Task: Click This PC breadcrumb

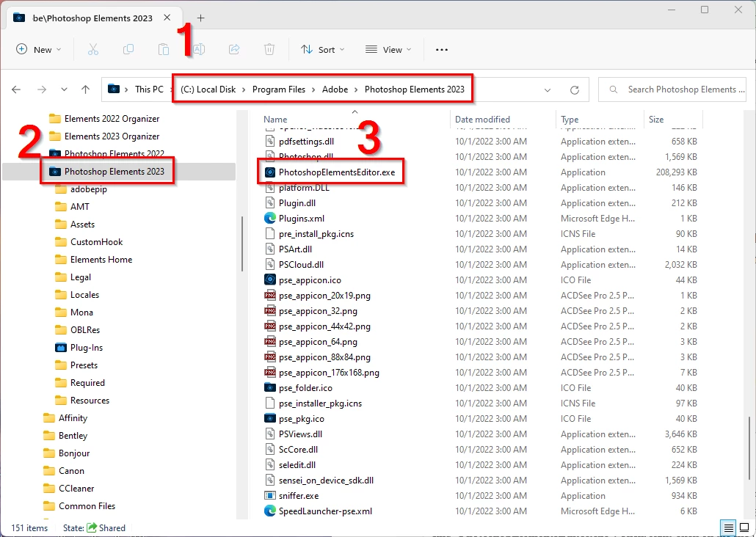Action: (149, 89)
